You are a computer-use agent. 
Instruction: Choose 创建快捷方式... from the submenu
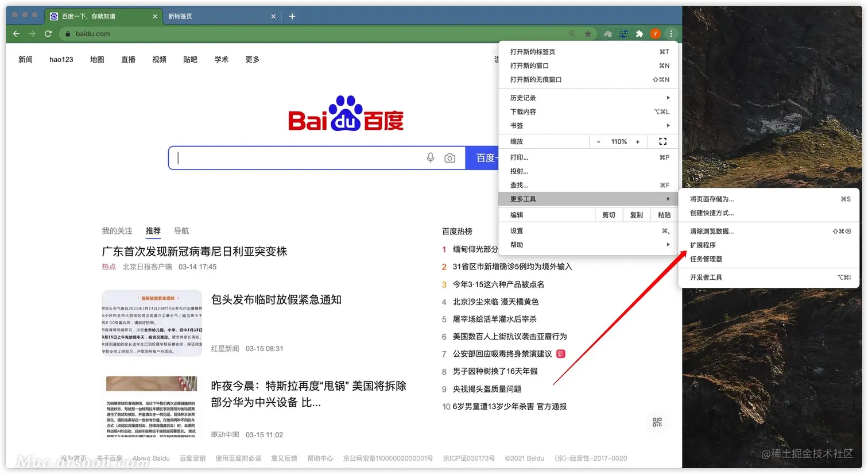pyautogui.click(x=769, y=213)
